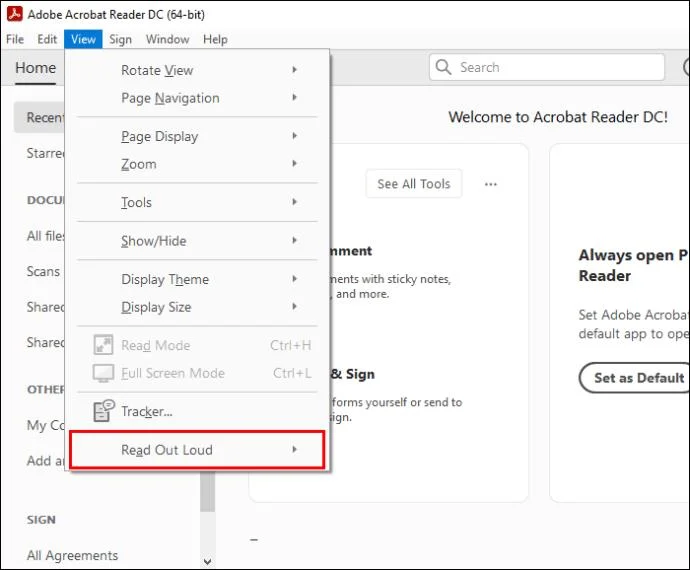Click Add an account in the sidebar
The height and width of the screenshot is (570, 690).
45,461
